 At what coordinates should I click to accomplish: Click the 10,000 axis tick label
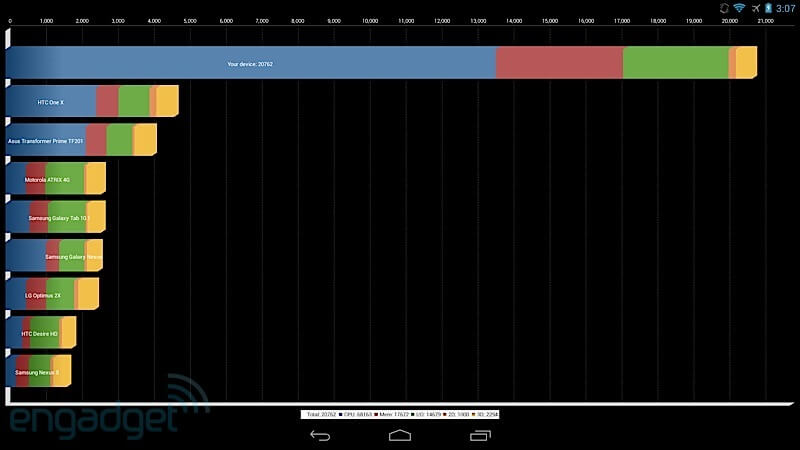tap(370, 21)
